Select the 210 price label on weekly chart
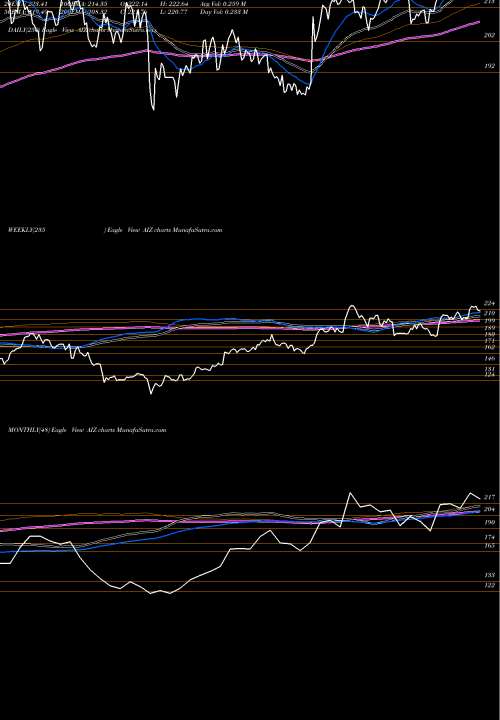500x720 pixels. click(x=489, y=313)
